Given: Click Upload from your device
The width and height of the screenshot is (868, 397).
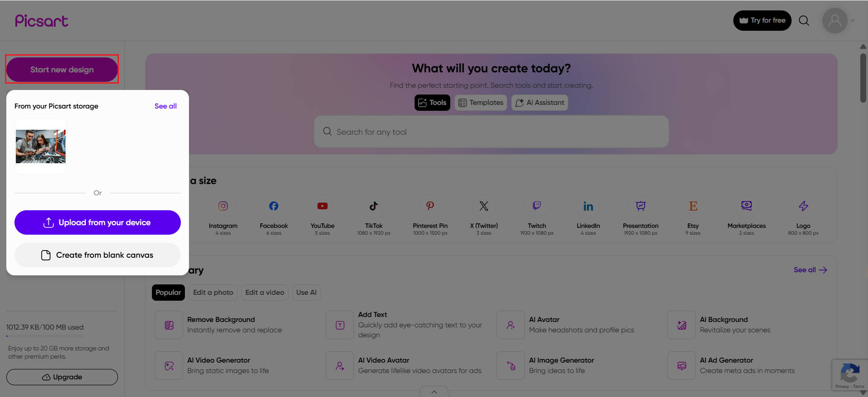Looking at the screenshot, I should coord(98,222).
